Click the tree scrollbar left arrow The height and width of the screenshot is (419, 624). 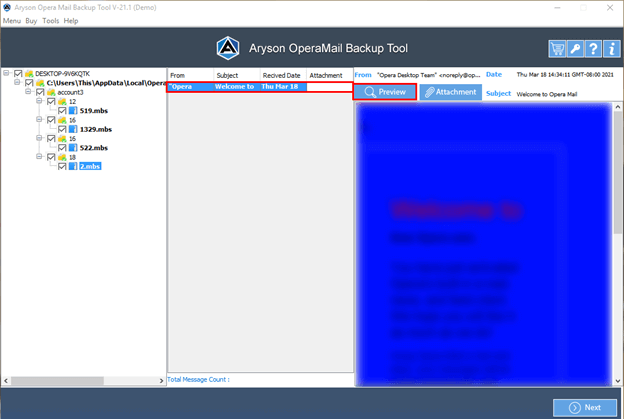coord(6,381)
